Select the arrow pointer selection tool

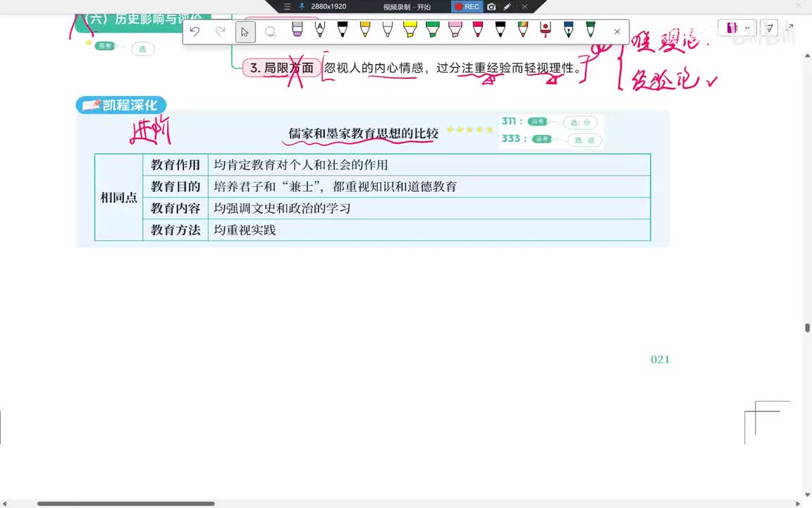click(x=245, y=32)
